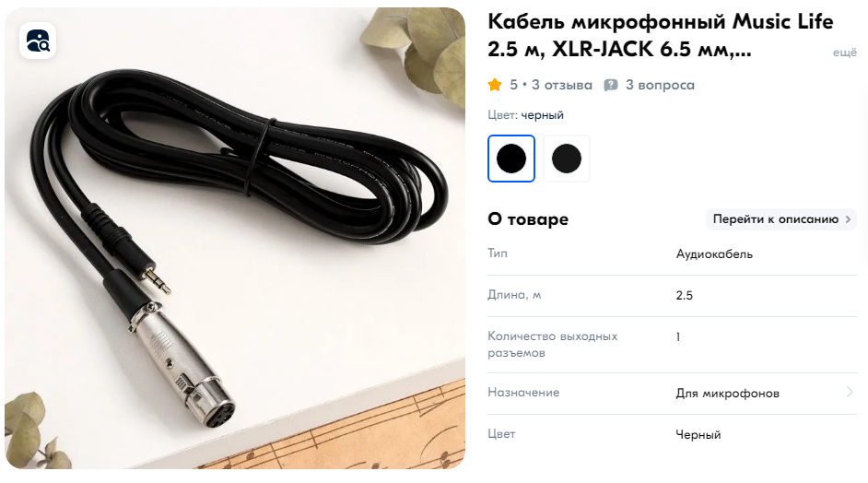Open the "3 отзыва" reviews link

point(562,85)
